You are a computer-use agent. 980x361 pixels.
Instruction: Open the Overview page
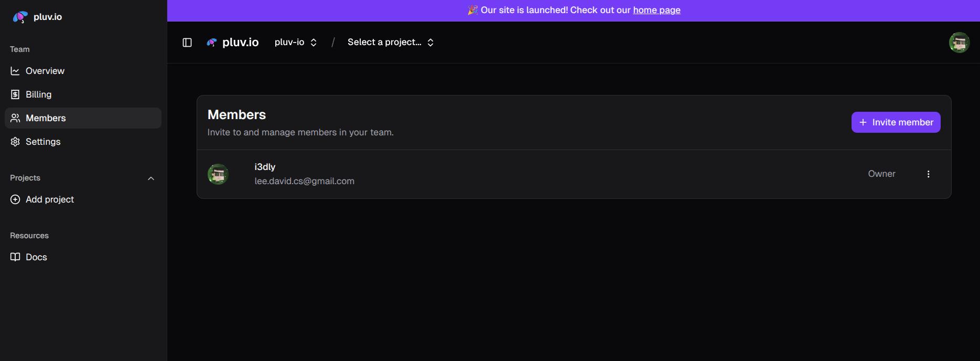(x=83, y=71)
